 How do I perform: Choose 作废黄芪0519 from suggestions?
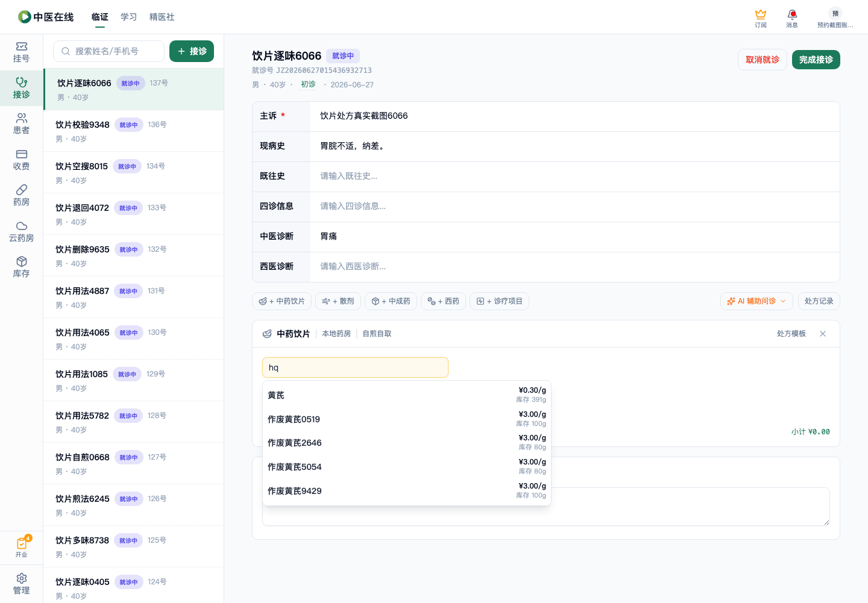(x=407, y=419)
